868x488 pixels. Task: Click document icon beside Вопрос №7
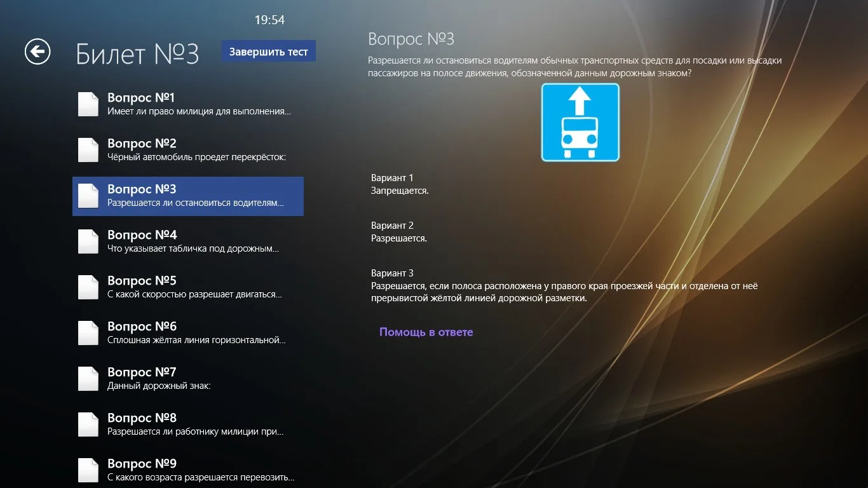88,379
